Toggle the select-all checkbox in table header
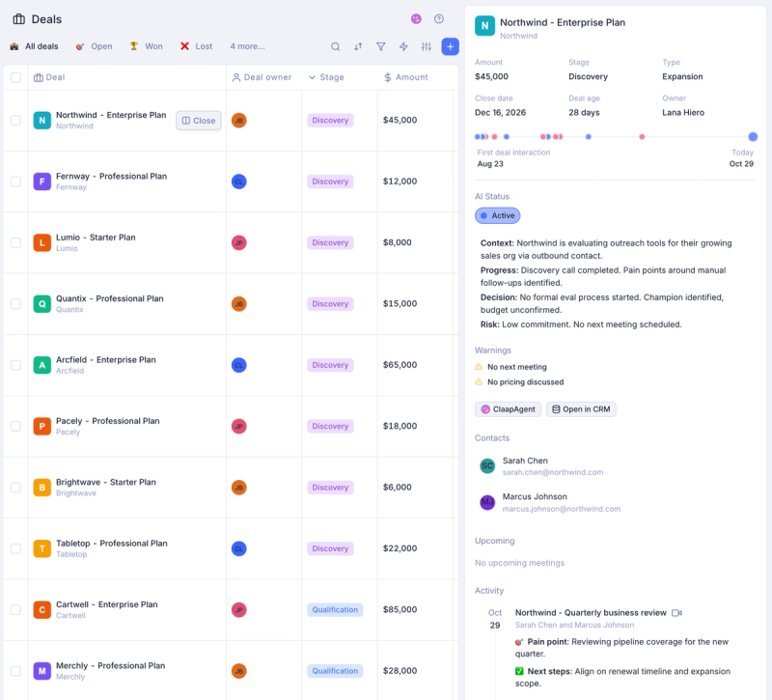772x700 pixels. pyautogui.click(x=15, y=77)
